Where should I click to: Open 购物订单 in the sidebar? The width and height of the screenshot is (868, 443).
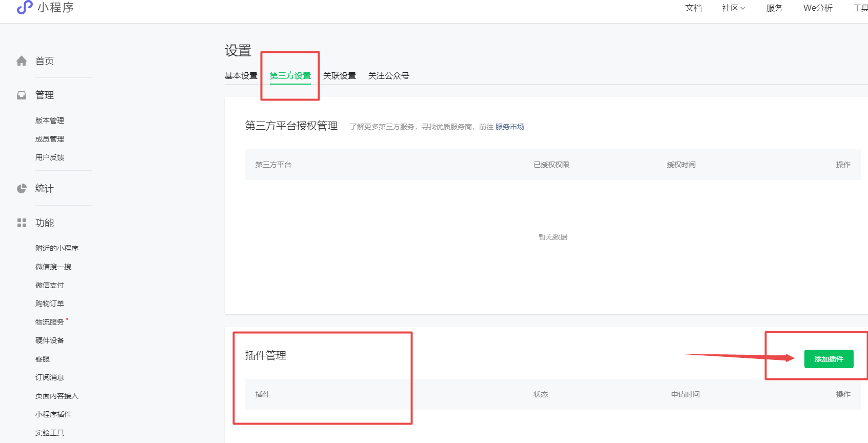coord(50,304)
